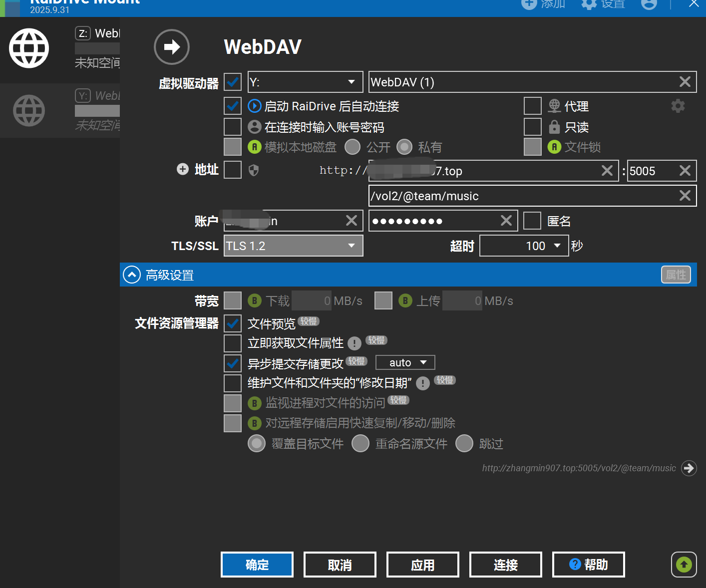Click the play icon beside 启动 RaiDrive 后自动连接
The width and height of the screenshot is (706, 588).
click(x=255, y=106)
